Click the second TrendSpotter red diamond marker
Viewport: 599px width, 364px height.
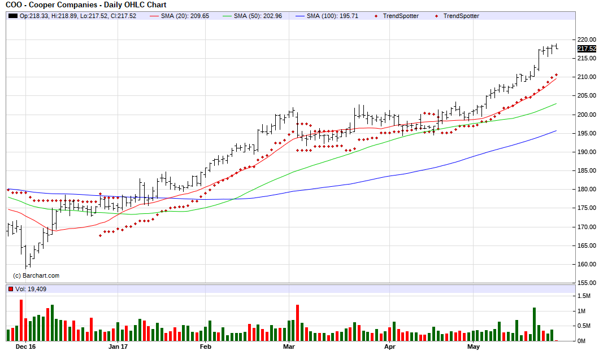pos(437,16)
